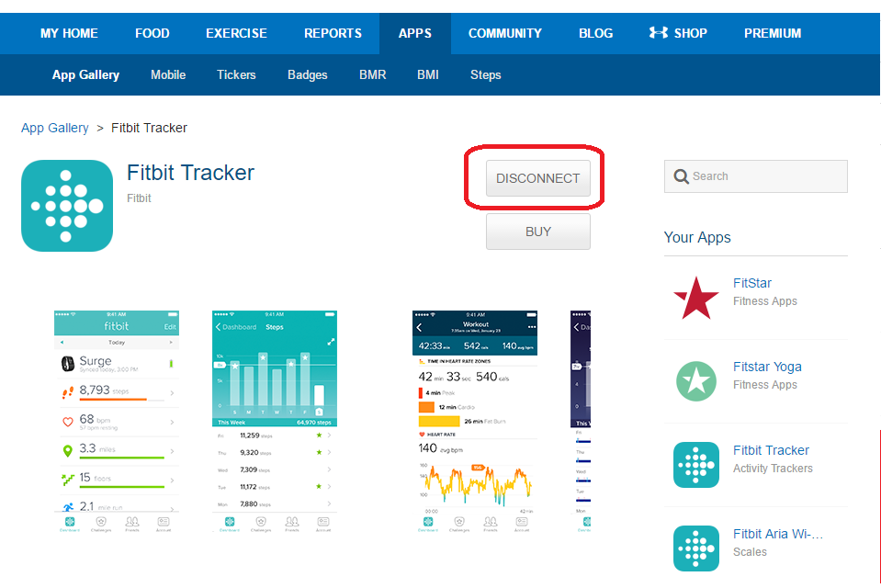The width and height of the screenshot is (881, 588).
Task: Select the Fitstar Yoga green star icon
Action: click(x=695, y=380)
